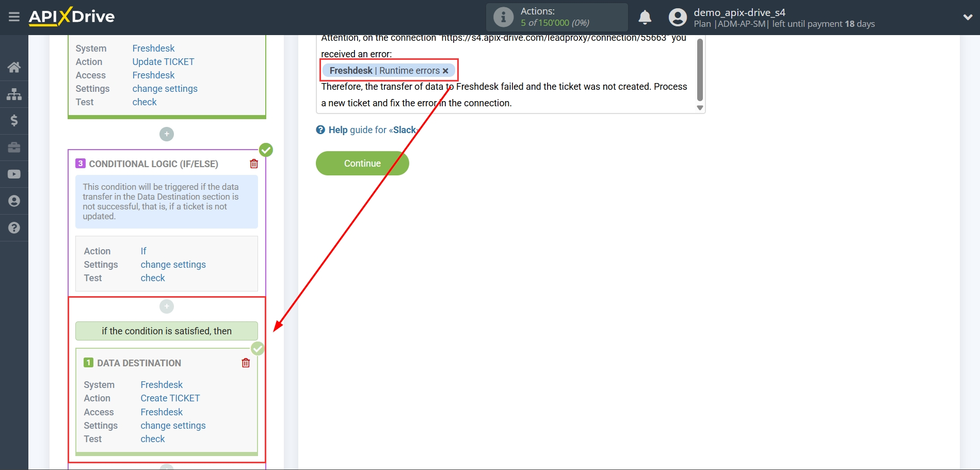Open the profile sidebar icon
This screenshot has width=980, height=470.
pos(14,201)
